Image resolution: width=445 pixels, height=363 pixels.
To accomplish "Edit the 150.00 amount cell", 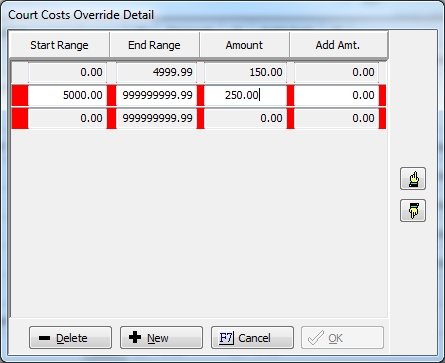I will coord(245,72).
